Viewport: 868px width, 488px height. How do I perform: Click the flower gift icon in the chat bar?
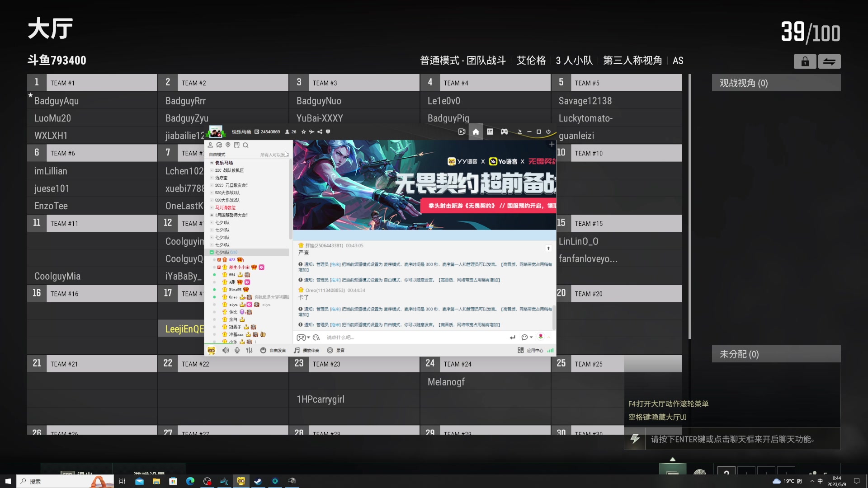(541, 337)
